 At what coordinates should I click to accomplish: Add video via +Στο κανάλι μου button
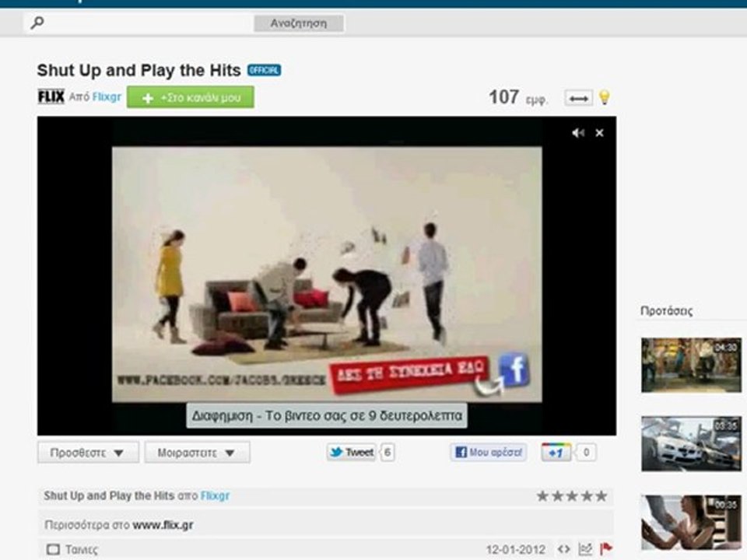point(190,97)
